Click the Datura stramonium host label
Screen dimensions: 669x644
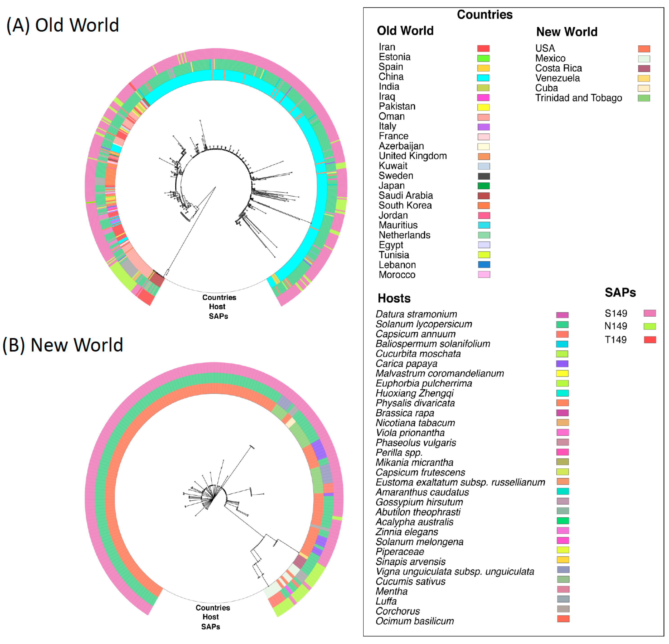tap(416, 314)
